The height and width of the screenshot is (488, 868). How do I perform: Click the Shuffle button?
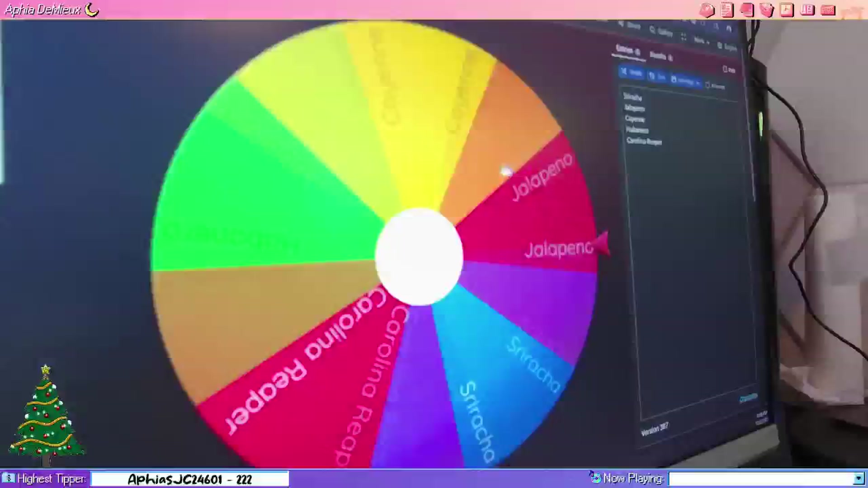point(632,72)
